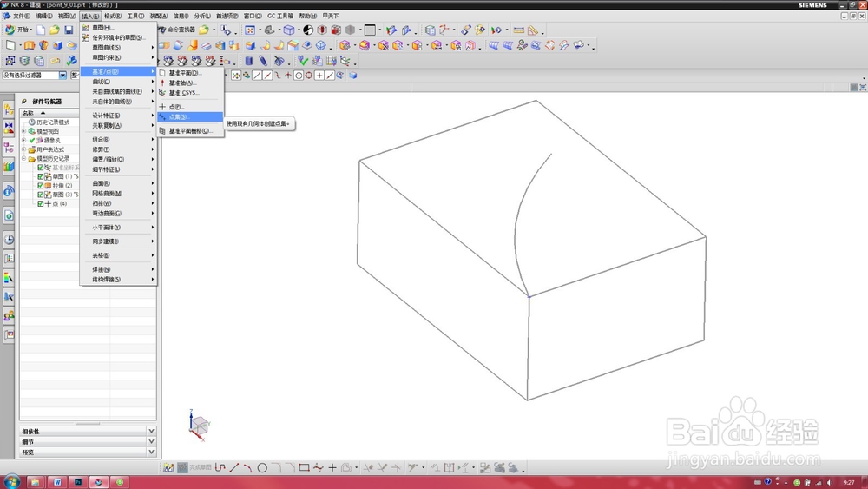
Task: Open 草图(H)... from Insert menu
Action: 118,27
